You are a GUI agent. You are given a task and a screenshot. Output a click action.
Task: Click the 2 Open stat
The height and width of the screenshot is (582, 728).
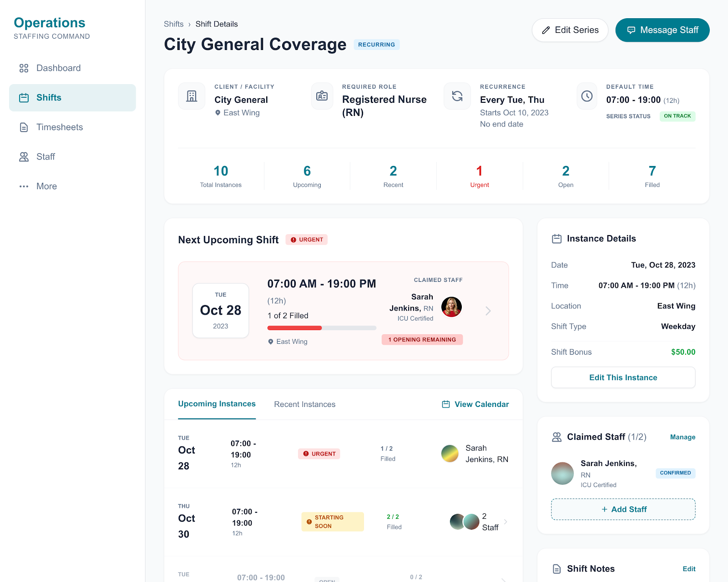[x=566, y=176]
